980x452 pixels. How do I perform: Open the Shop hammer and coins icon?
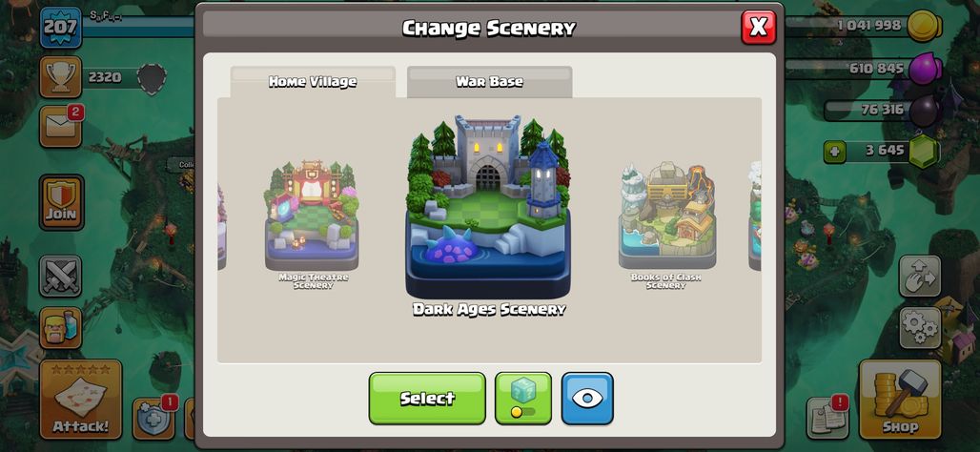(x=900, y=400)
